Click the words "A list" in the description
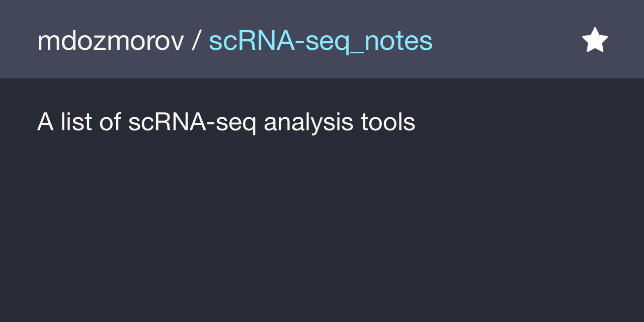This screenshot has width=644, height=322. coord(64,122)
